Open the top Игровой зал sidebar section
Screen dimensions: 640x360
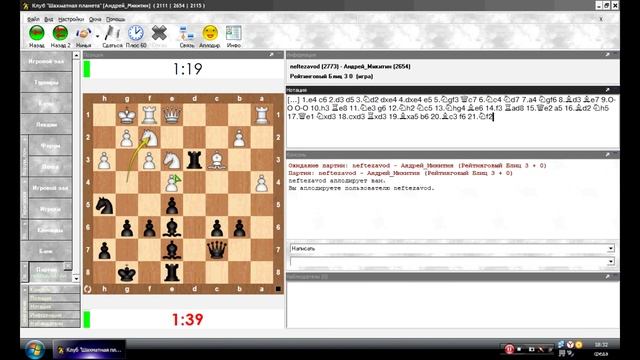point(46,61)
